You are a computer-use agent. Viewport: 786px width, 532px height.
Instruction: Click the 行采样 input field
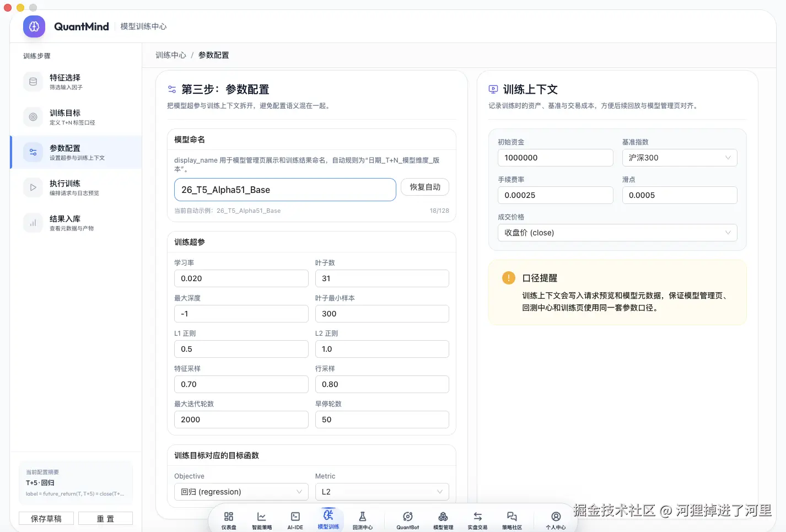382,384
